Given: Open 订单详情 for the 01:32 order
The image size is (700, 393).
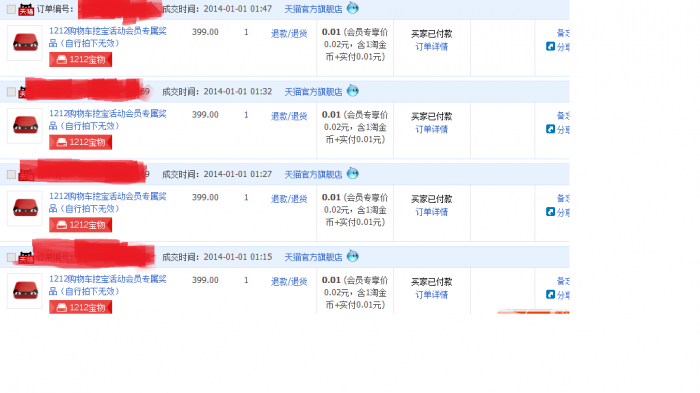Looking at the screenshot, I should [x=431, y=129].
